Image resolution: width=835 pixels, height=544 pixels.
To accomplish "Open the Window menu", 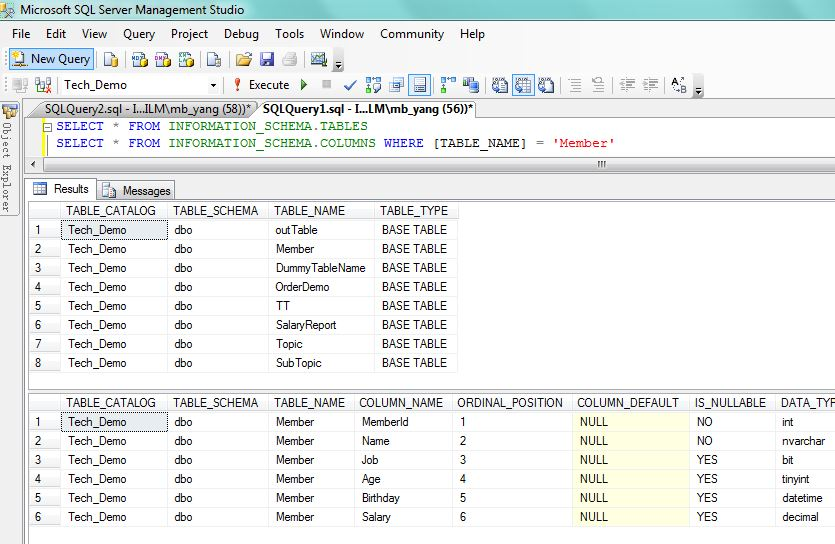I will pos(342,34).
